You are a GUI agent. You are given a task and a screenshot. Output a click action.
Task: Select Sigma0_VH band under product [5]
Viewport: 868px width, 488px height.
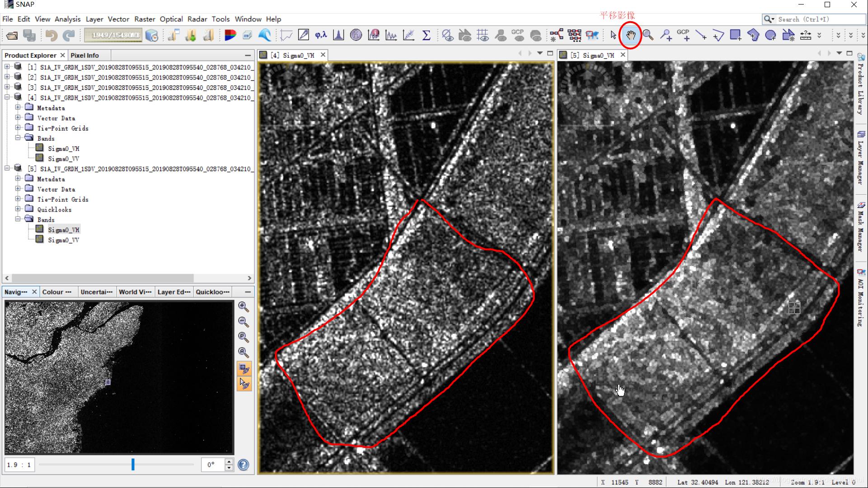tap(63, 230)
